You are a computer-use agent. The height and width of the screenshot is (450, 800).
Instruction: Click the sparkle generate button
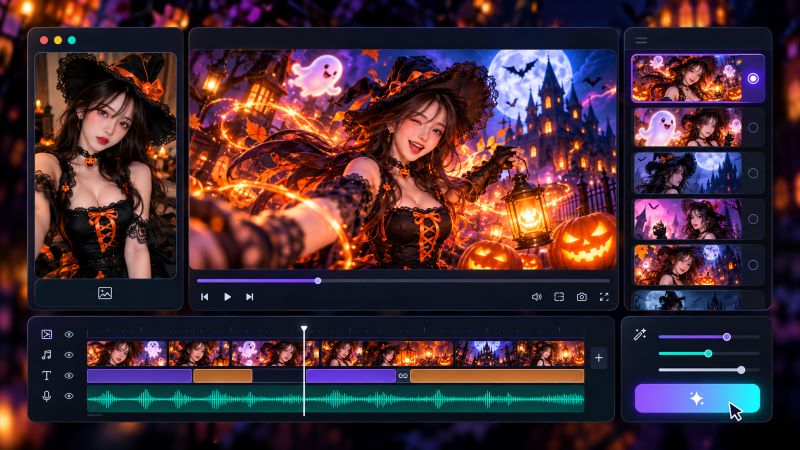click(x=697, y=398)
